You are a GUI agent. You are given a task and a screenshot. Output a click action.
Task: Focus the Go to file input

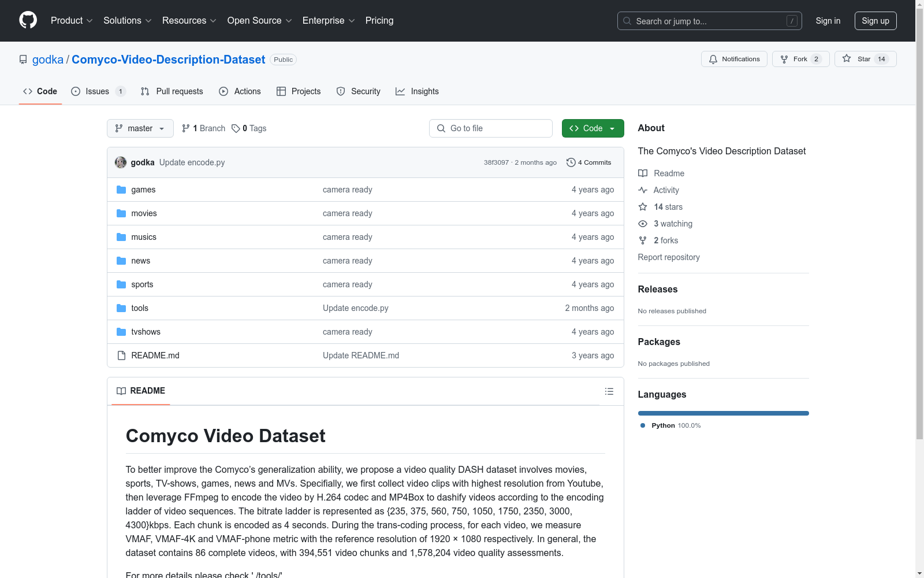pos(491,128)
